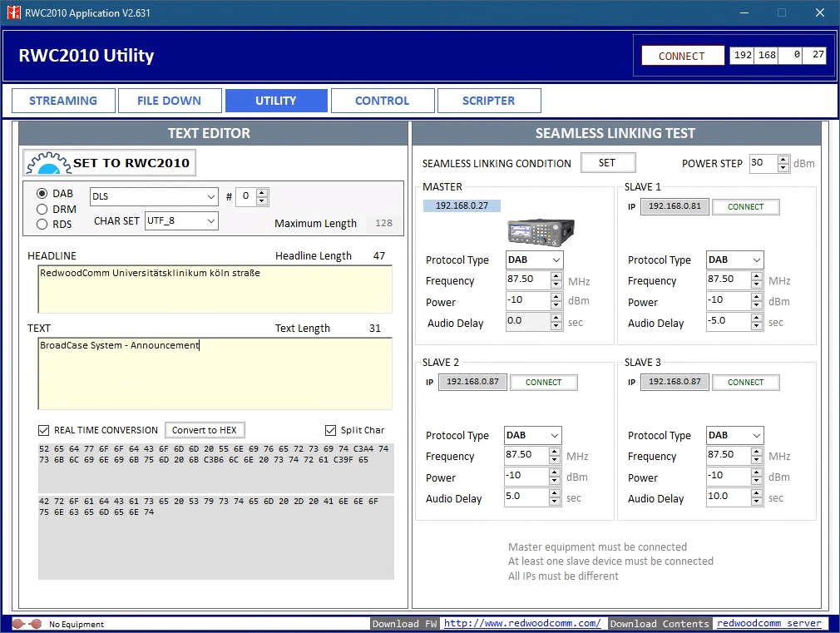Toggle the Split Char checkbox

(x=330, y=430)
